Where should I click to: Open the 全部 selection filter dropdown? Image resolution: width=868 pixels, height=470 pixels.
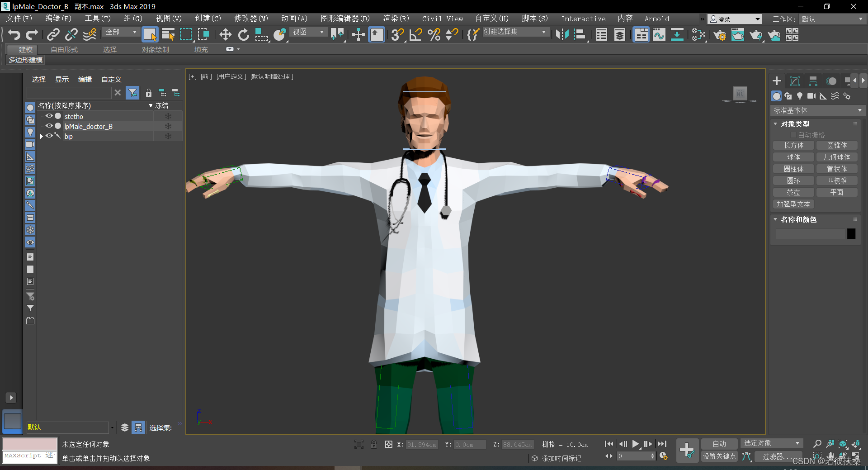pos(121,32)
